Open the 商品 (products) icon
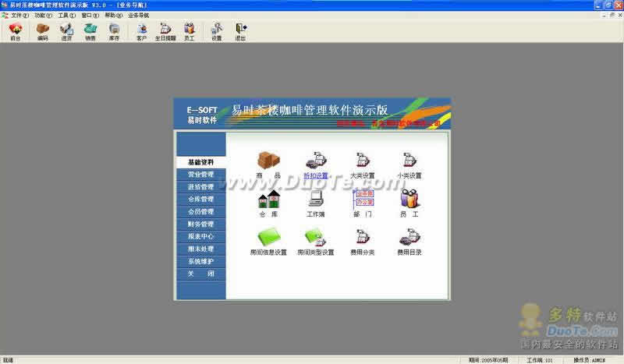624x364 pixels. pyautogui.click(x=268, y=161)
